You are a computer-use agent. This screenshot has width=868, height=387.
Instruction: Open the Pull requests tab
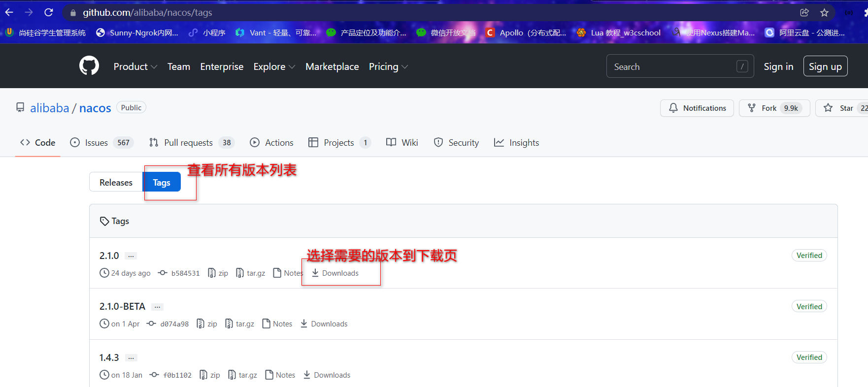coord(192,142)
